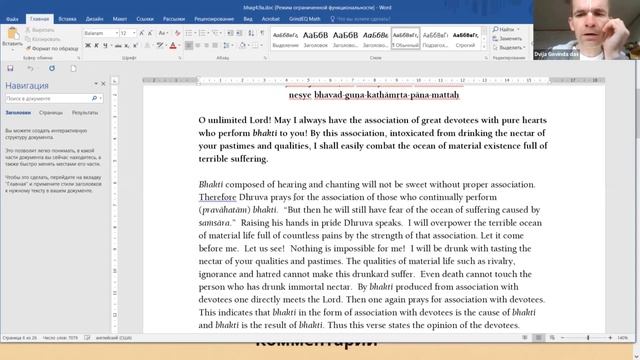
Task: Open text effects icon in font group
Action: click(147, 45)
